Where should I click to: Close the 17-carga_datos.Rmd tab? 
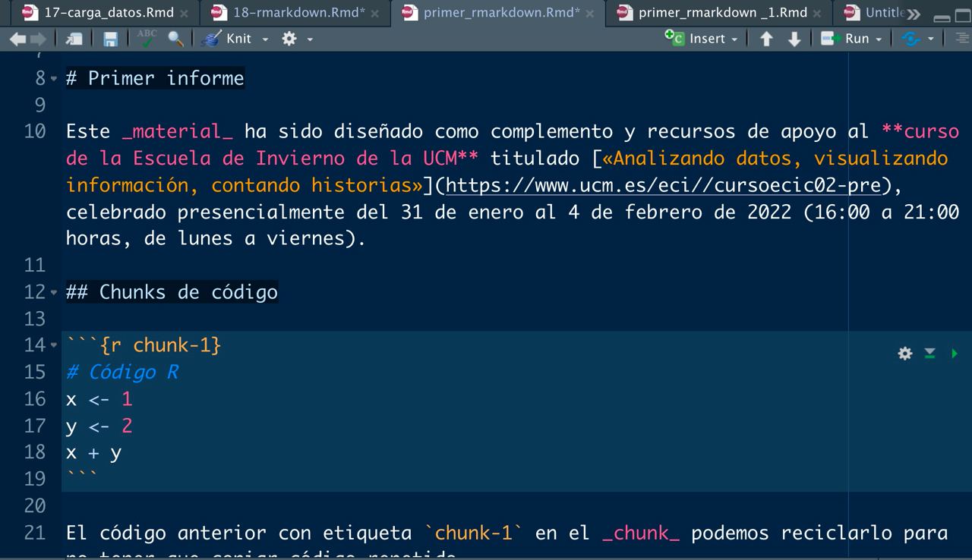185,14
